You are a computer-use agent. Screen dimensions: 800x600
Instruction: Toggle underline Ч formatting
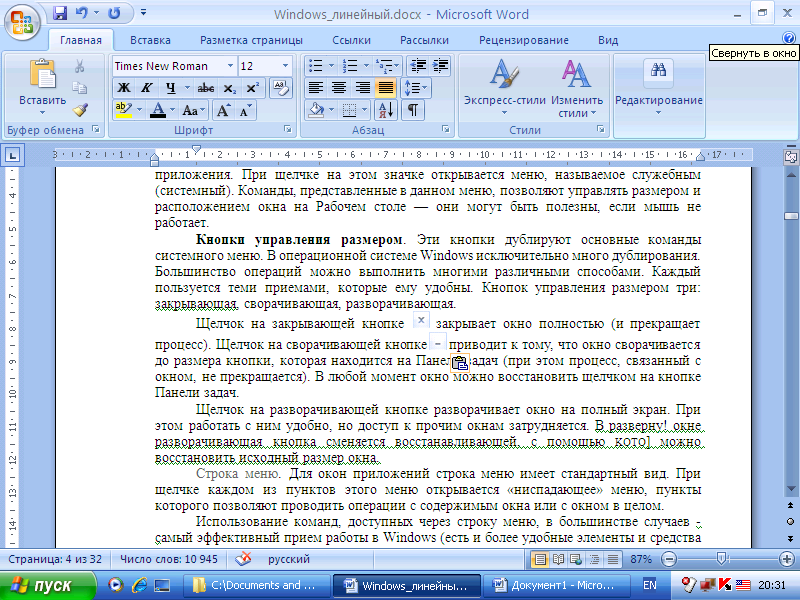point(171,88)
